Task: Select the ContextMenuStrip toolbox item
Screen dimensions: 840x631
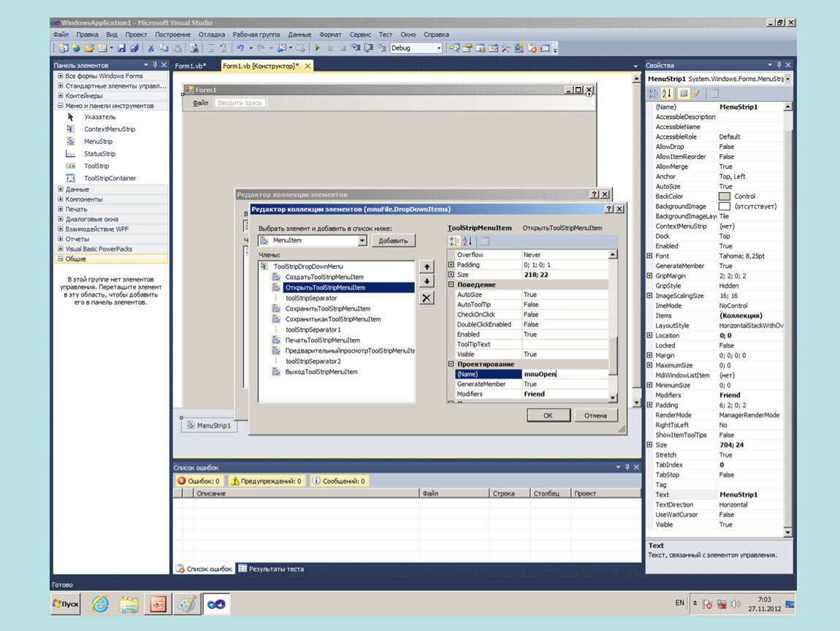Action: point(110,129)
